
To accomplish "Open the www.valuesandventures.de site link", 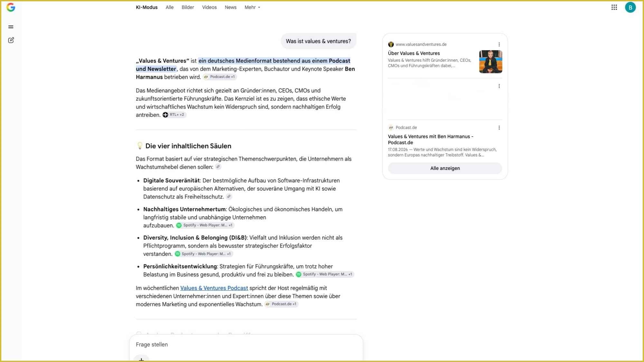I will [x=421, y=44].
